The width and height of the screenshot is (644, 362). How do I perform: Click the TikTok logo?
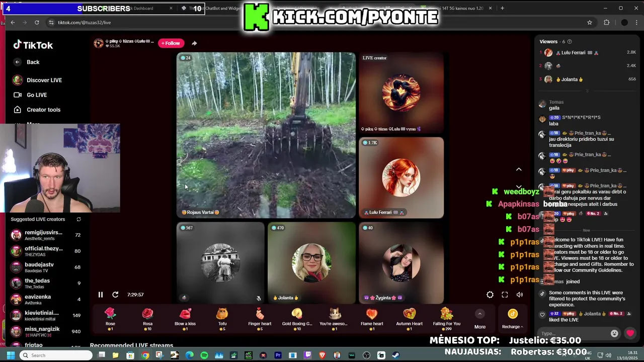33,45
